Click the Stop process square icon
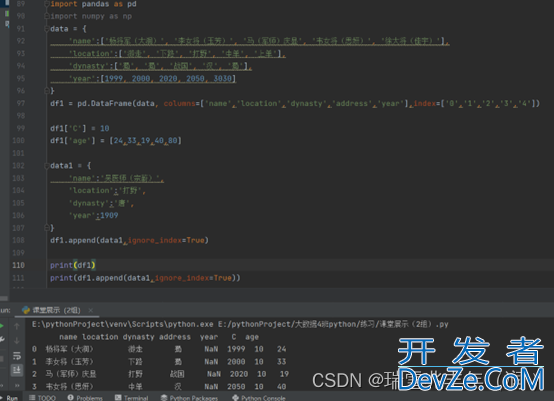 pyautogui.click(x=2, y=358)
